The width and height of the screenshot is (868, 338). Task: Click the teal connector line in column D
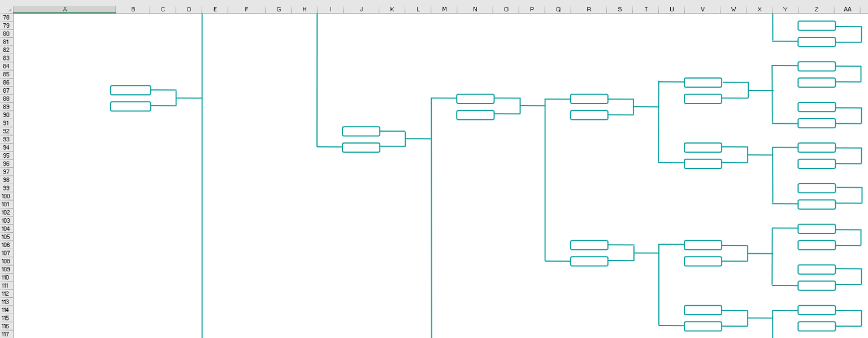pyautogui.click(x=201, y=170)
